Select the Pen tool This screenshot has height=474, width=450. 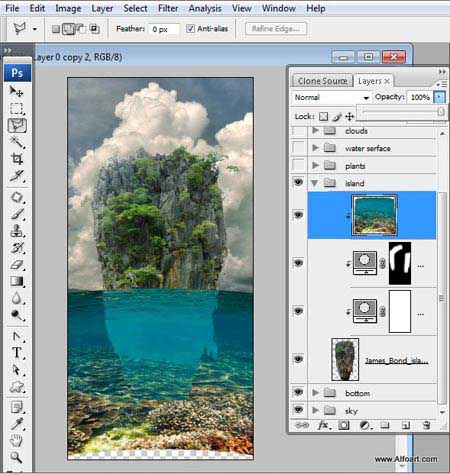coord(17,336)
